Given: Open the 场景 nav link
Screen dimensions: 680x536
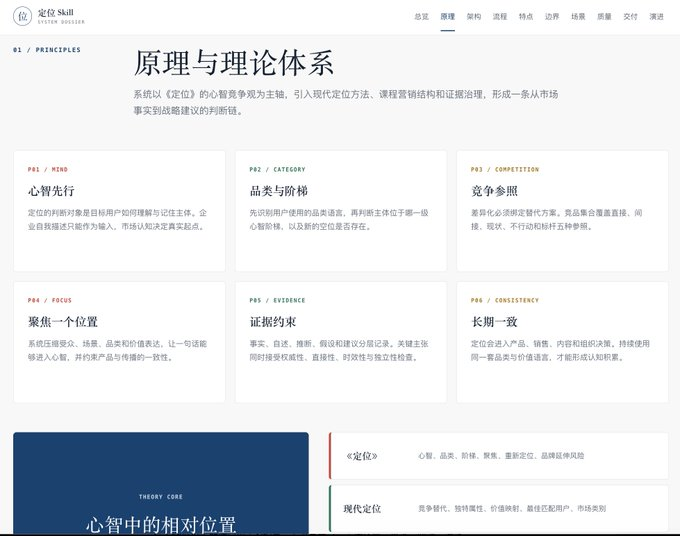Looking at the screenshot, I should [578, 16].
